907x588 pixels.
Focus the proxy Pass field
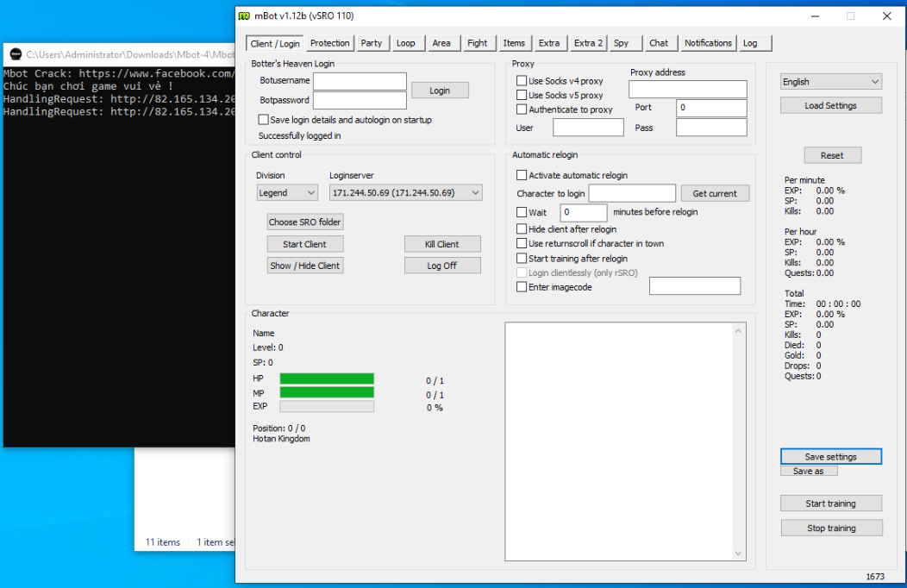[x=711, y=128]
